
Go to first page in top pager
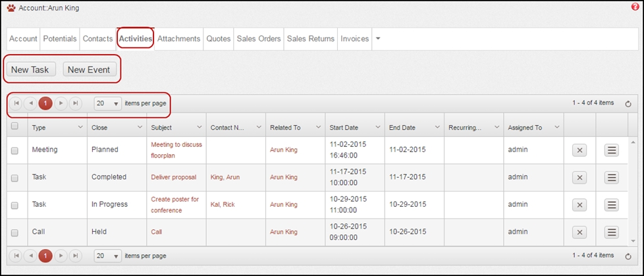point(16,103)
